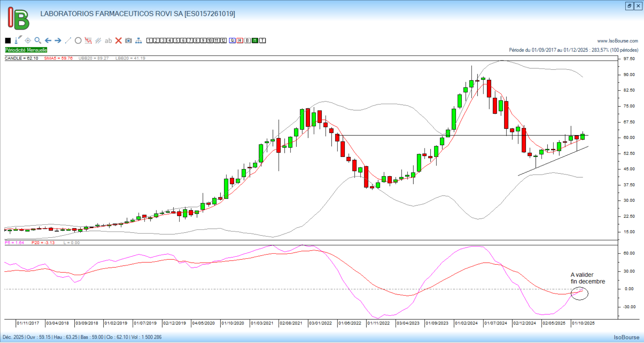Click the crosshair target tool
Image resolution: width=644 pixels, height=343 pixels.
coord(28,41)
